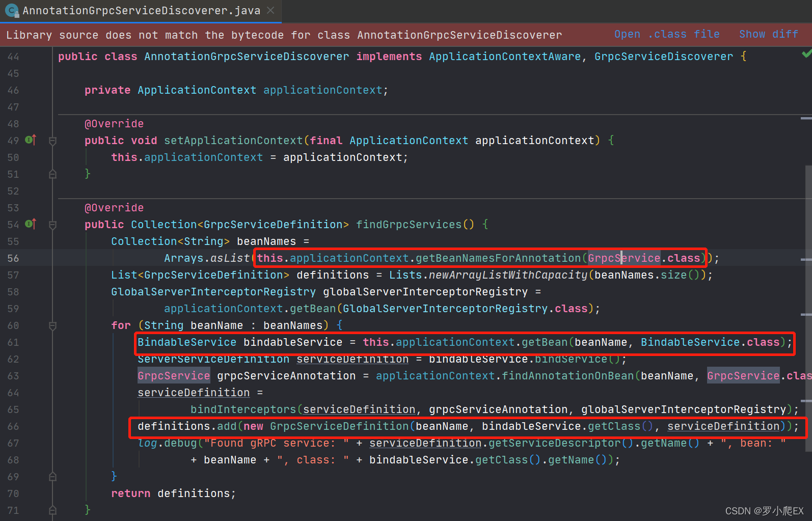Click the Library source mismatch warning text
Image resolution: width=812 pixels, height=521 pixels.
pyautogui.click(x=284, y=35)
